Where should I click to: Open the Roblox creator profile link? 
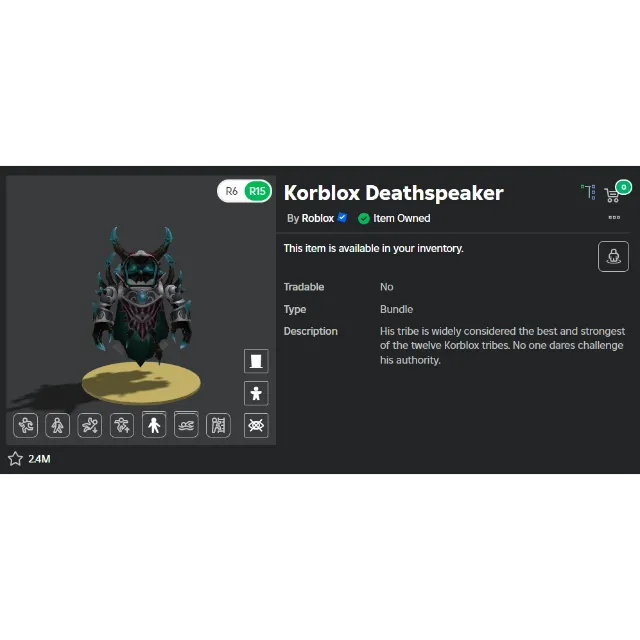click(x=318, y=218)
